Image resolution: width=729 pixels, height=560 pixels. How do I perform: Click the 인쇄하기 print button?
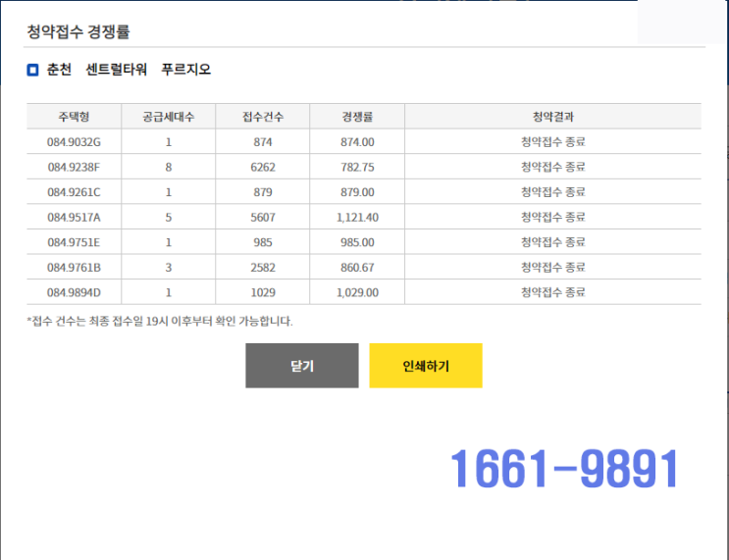click(x=426, y=366)
